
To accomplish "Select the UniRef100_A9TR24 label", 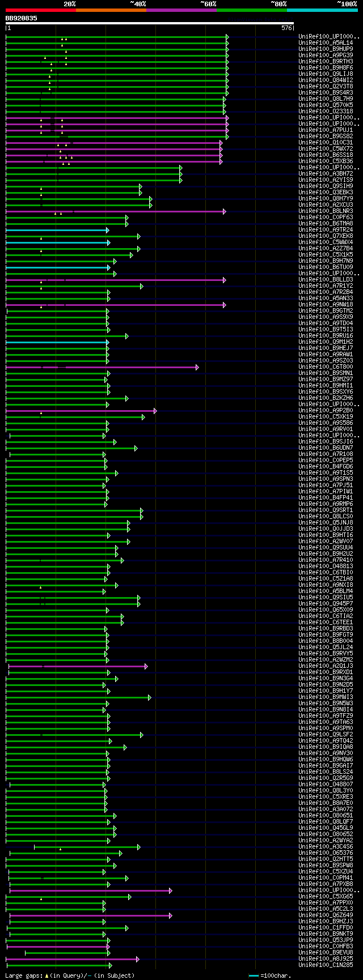I will pos(326,230).
